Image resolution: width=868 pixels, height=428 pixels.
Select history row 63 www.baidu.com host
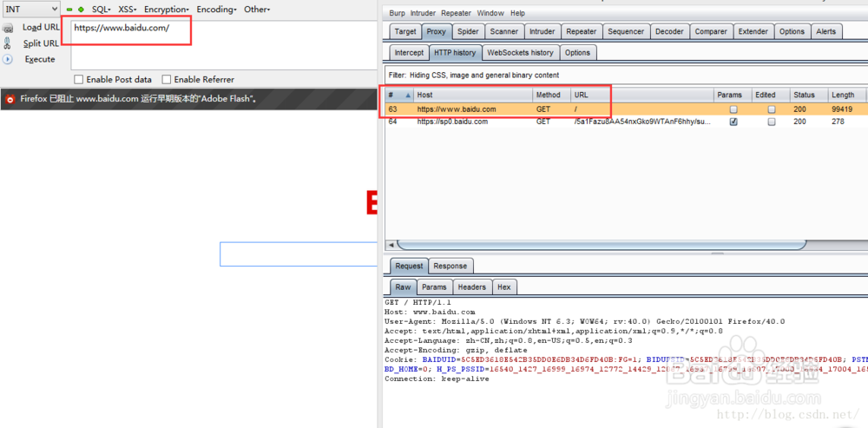point(457,109)
